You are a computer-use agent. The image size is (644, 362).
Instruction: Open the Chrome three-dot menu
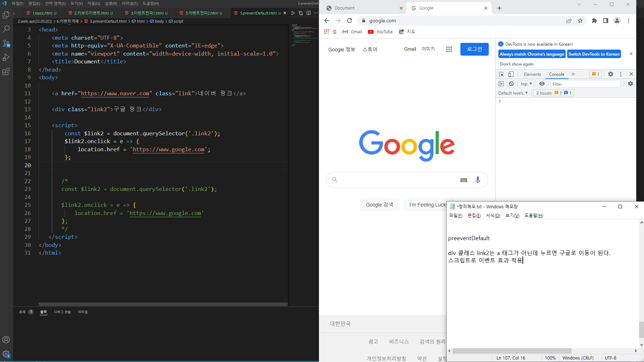(628, 21)
